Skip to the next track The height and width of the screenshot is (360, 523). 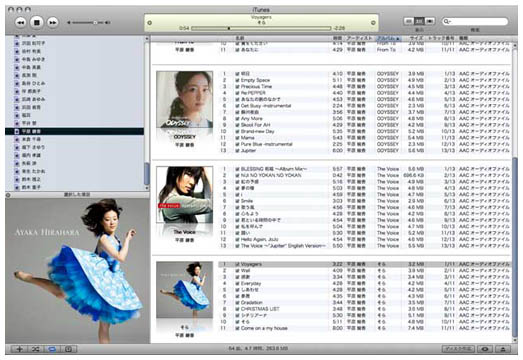point(53,22)
